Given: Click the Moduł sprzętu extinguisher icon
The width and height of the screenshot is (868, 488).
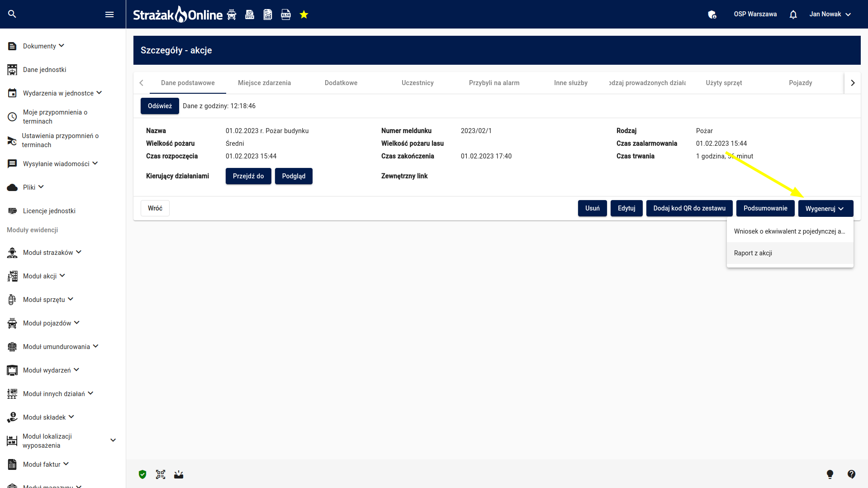Looking at the screenshot, I should tap(12, 300).
